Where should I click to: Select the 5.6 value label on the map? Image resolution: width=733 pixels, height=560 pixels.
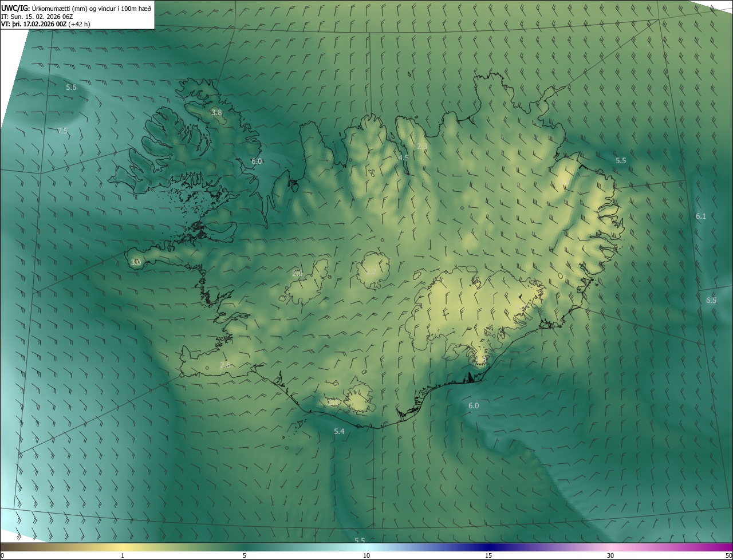coord(71,87)
